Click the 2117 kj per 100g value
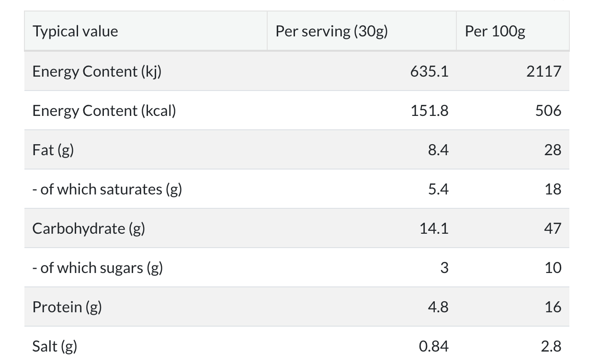This screenshot has width=589, height=364. (x=544, y=71)
